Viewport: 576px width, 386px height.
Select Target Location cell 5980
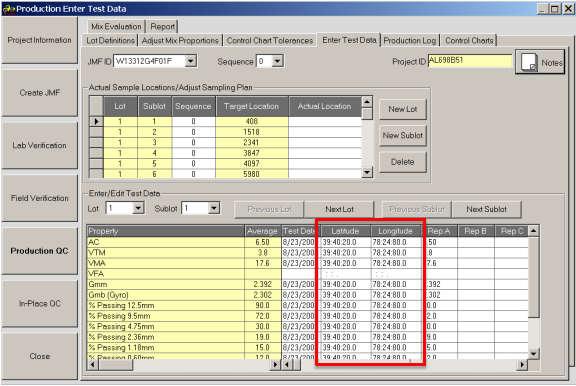click(x=252, y=174)
